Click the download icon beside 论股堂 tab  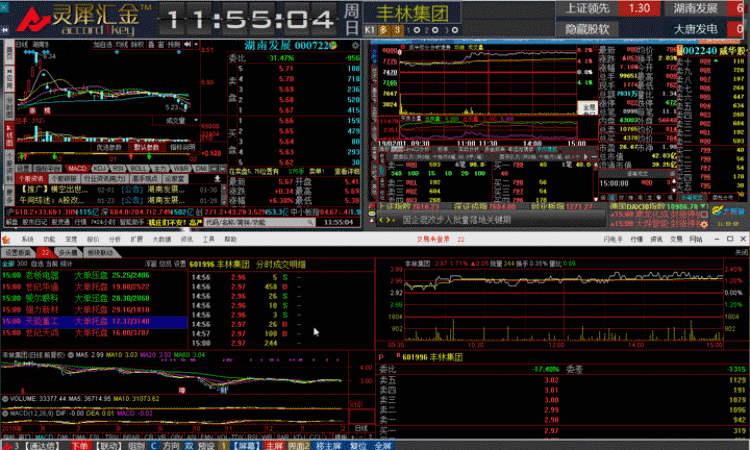coord(217,179)
